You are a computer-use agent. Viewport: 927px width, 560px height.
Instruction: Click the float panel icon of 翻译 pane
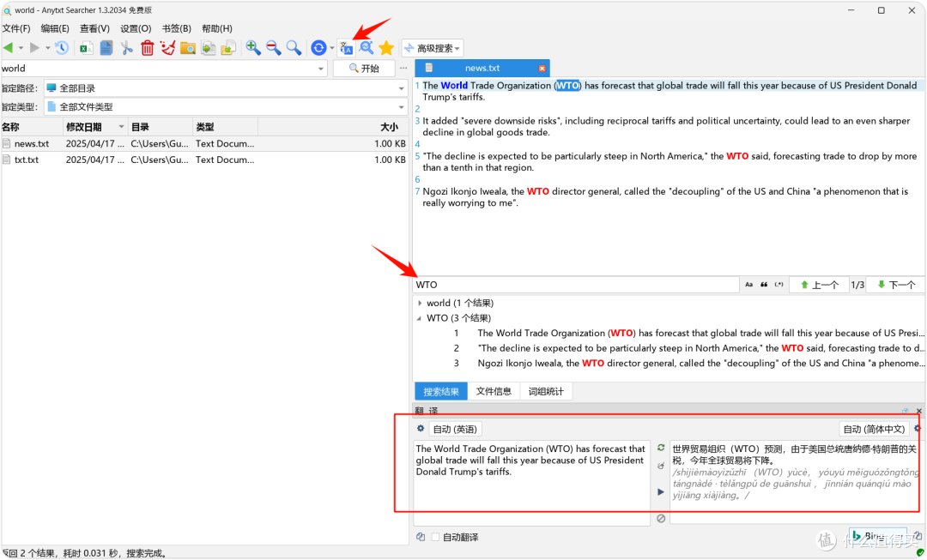click(x=906, y=411)
